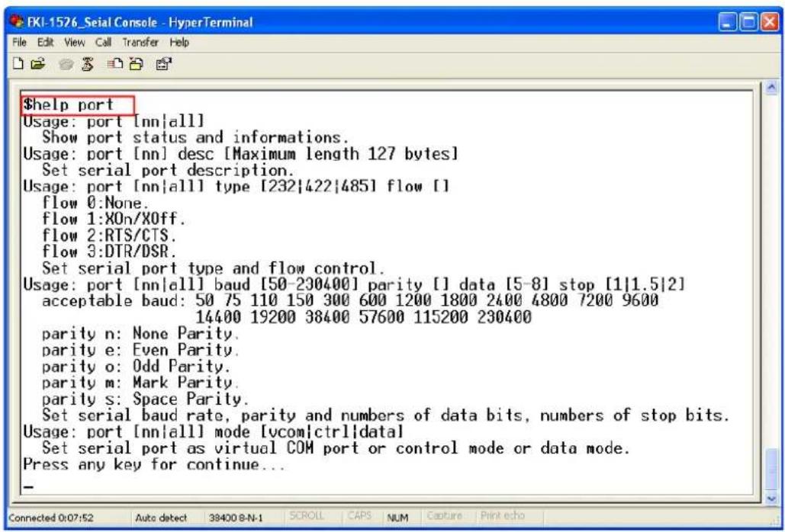Viewport: 785px width, 532px height.
Task: Click 'Set serial port type and flow control.'
Action: [x=214, y=268]
